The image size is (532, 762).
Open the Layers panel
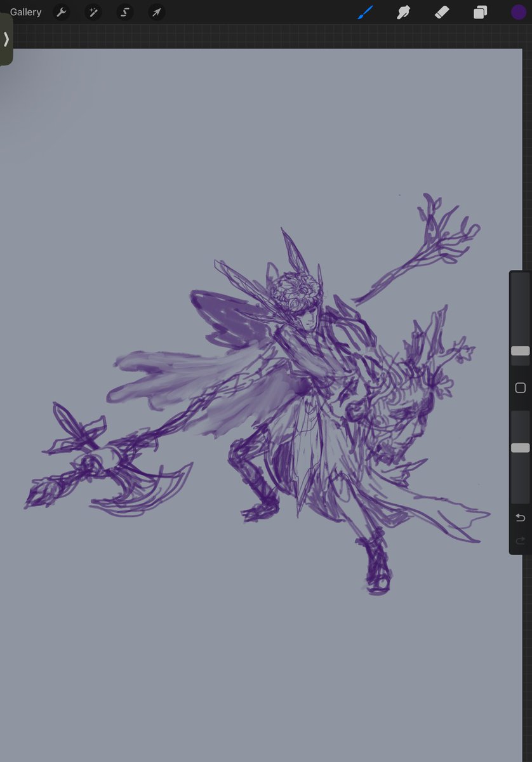click(x=480, y=12)
